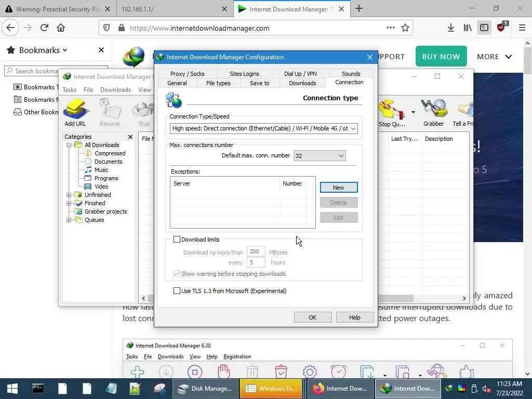Switch to the Dial Up / VPN tab
532x399 pixels.
[300, 74]
